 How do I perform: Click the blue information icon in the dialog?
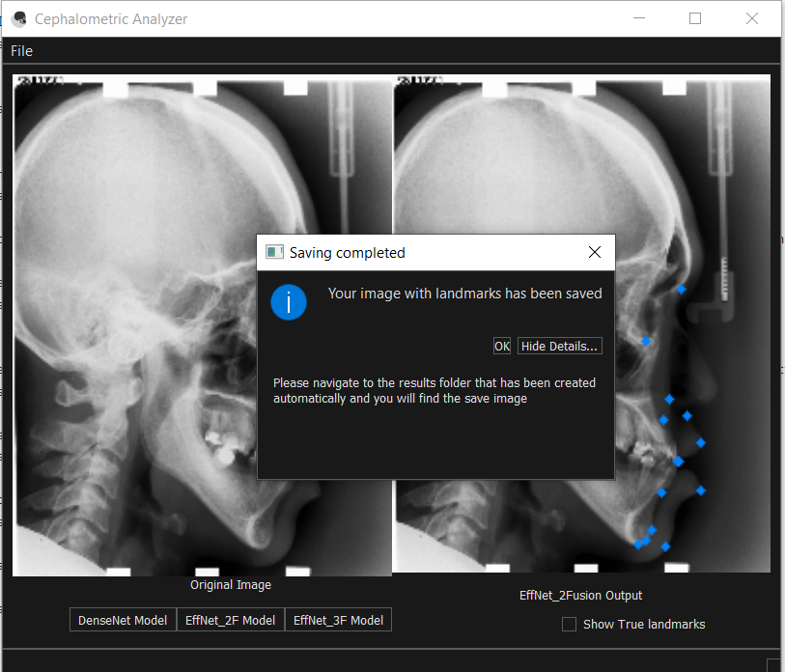(288, 302)
